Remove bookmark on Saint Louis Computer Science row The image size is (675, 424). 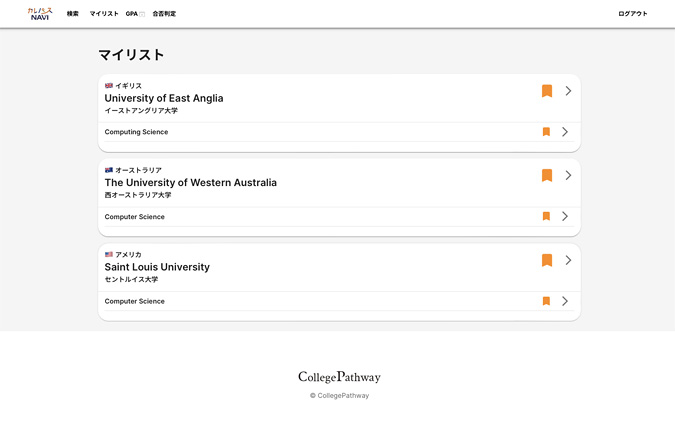[546, 301]
